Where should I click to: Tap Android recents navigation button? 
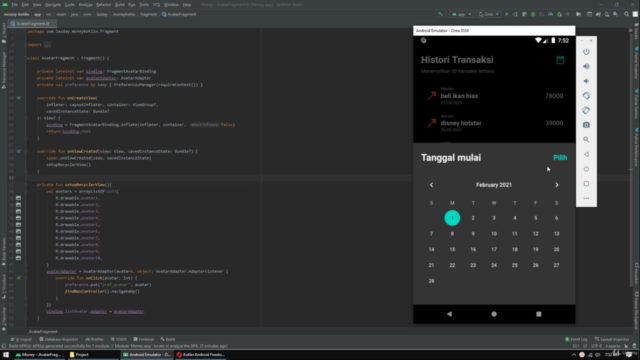[539, 314]
